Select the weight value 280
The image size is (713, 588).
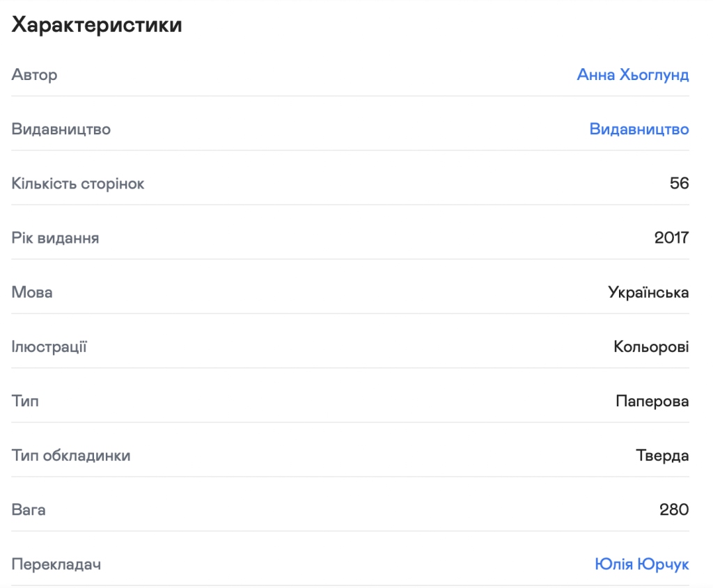674,510
